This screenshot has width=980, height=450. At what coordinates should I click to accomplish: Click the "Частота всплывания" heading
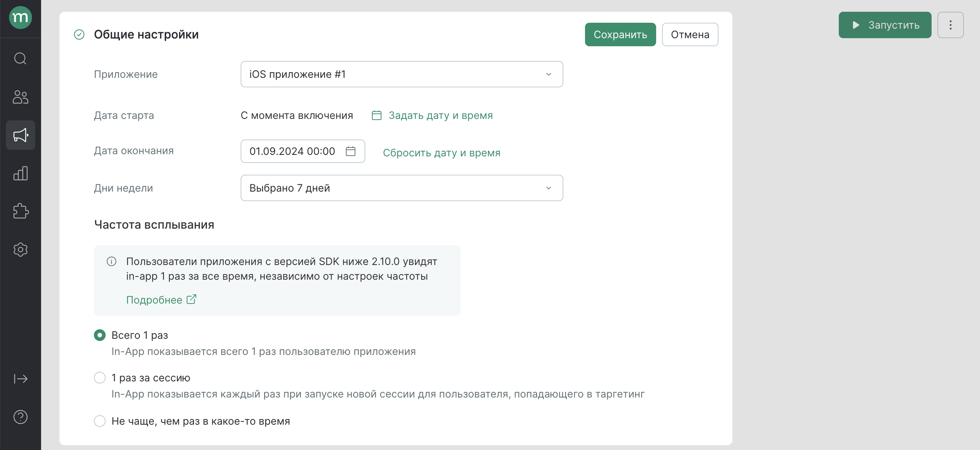pos(154,225)
